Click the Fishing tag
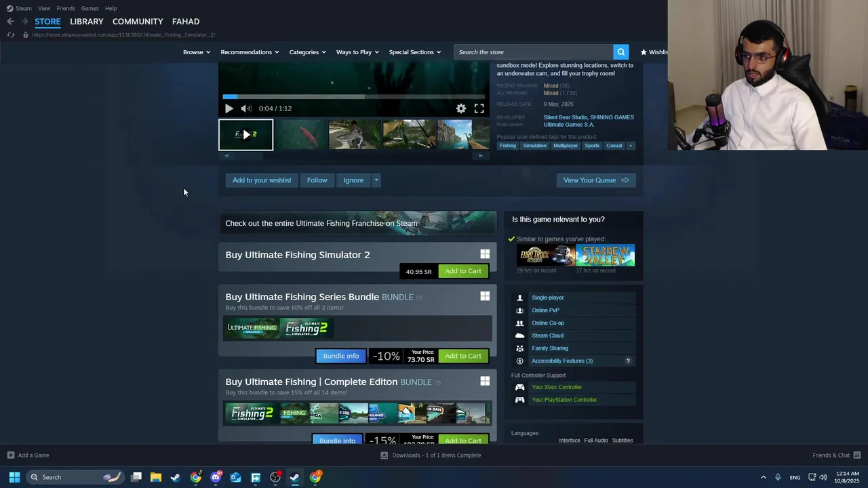 coord(508,146)
